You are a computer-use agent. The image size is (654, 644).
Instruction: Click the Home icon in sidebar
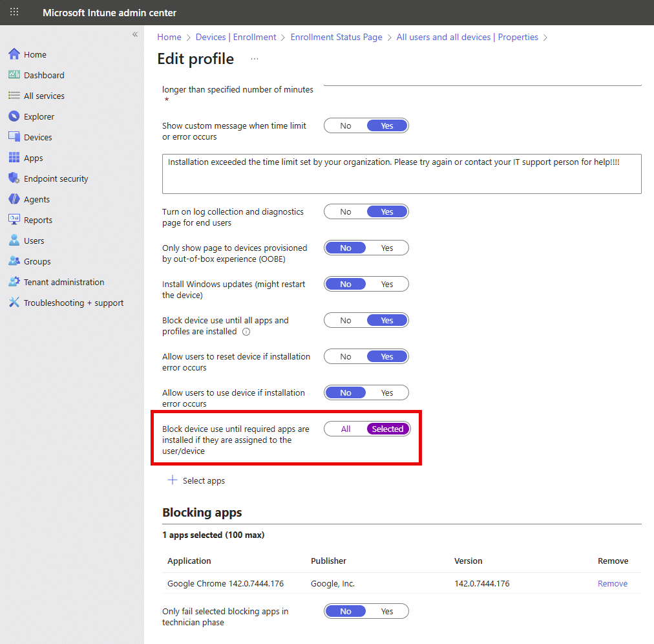14,54
